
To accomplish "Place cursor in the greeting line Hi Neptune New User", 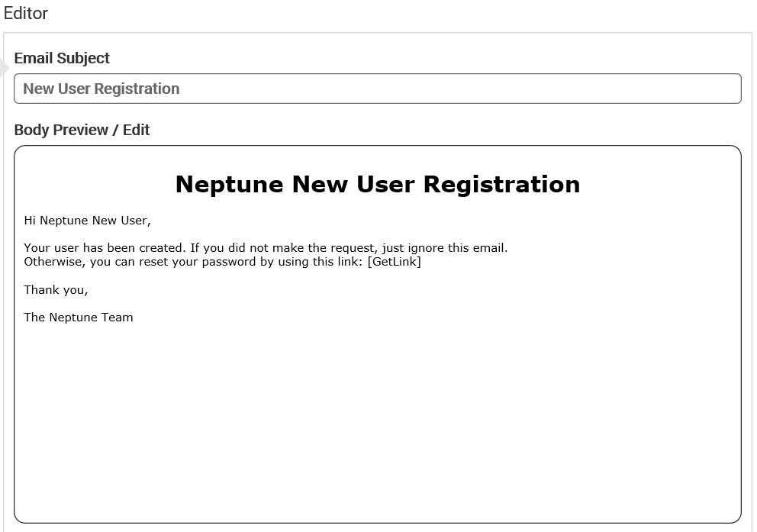I will coord(88,220).
